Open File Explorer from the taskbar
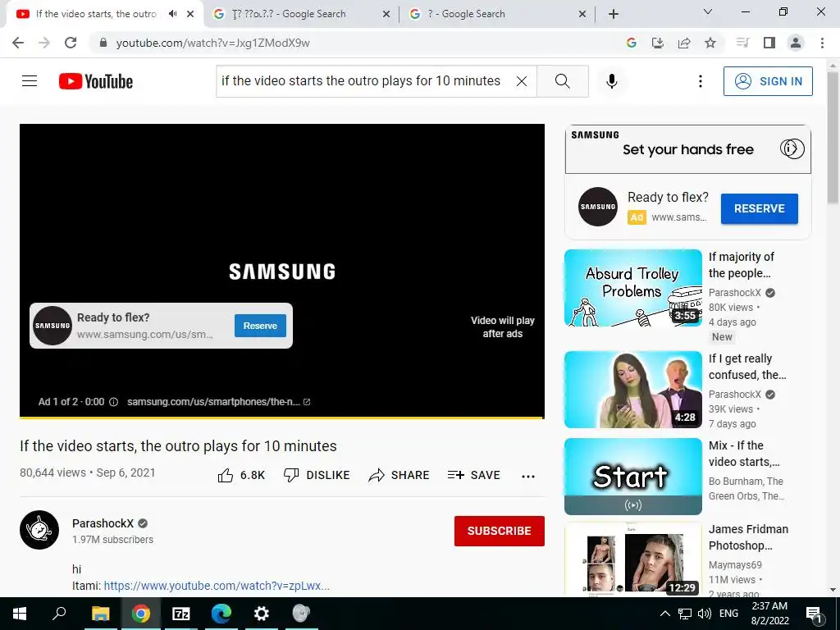 coord(101,614)
